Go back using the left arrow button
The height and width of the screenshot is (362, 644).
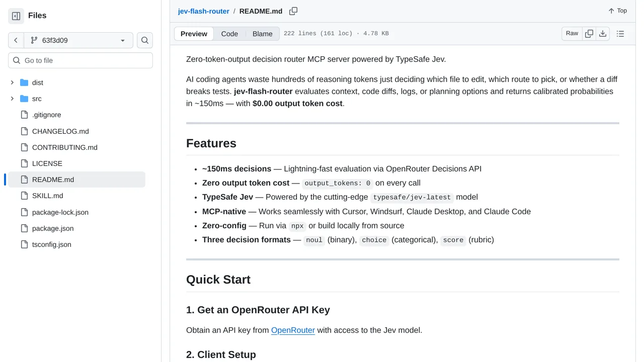point(16,40)
